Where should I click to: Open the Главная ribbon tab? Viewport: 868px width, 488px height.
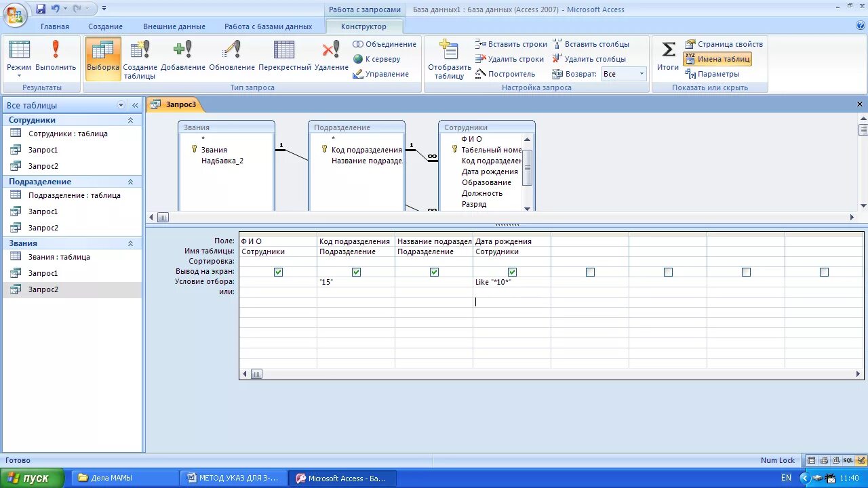(x=55, y=26)
